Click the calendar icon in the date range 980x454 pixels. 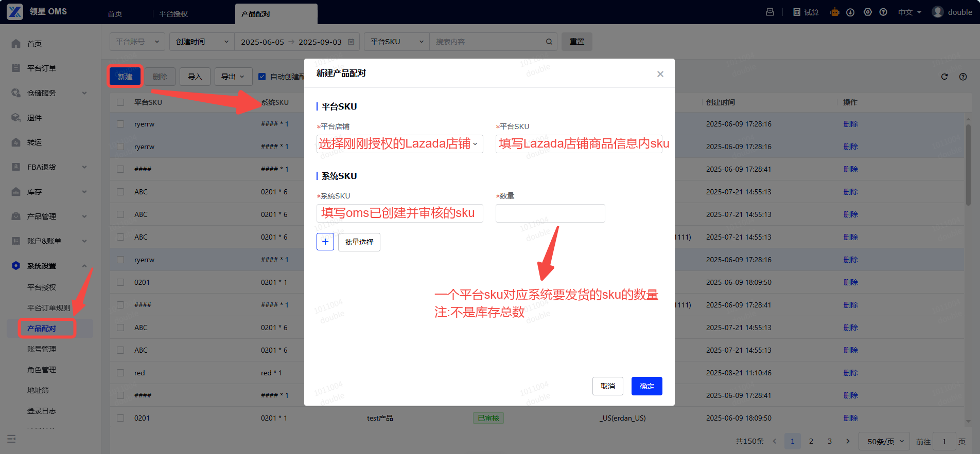pos(351,42)
